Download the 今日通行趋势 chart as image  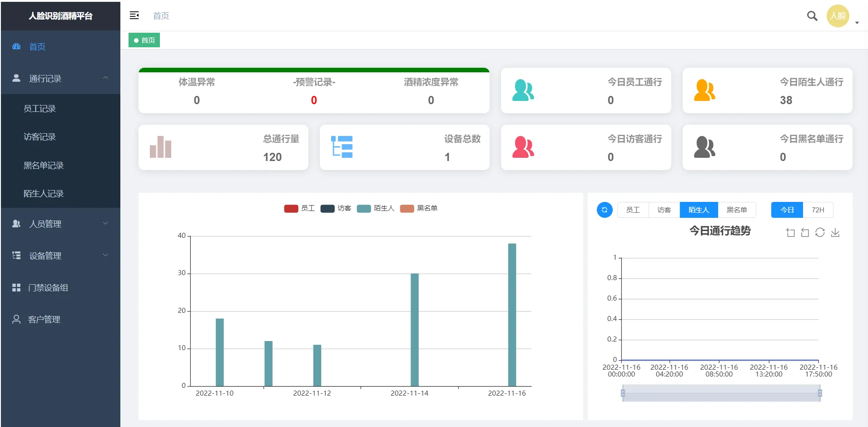tap(835, 233)
